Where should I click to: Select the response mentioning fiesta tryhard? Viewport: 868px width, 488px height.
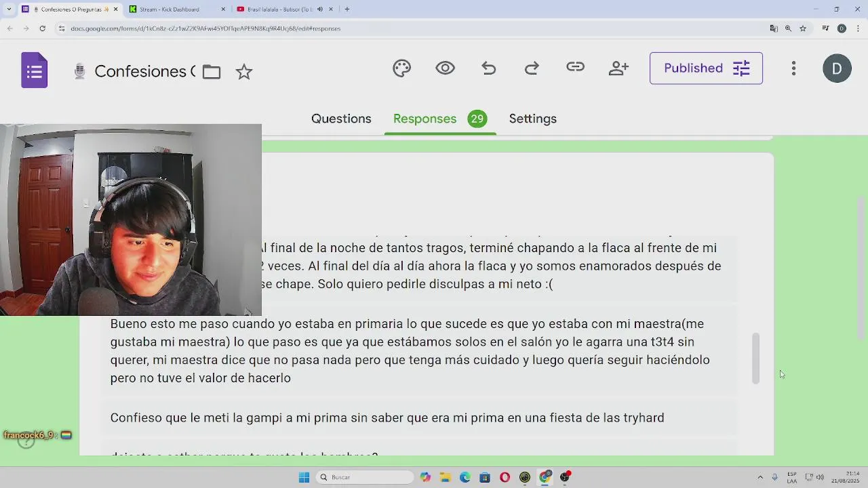click(419, 418)
